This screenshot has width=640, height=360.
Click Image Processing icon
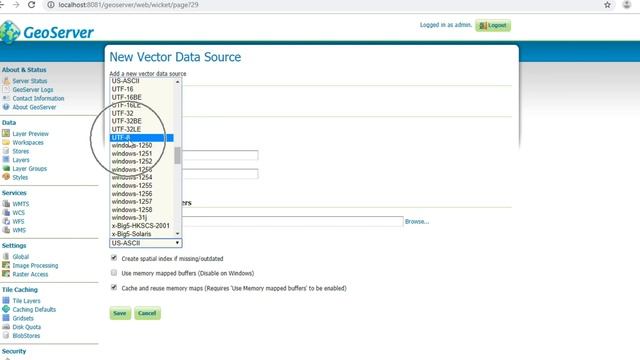[x=6, y=265]
